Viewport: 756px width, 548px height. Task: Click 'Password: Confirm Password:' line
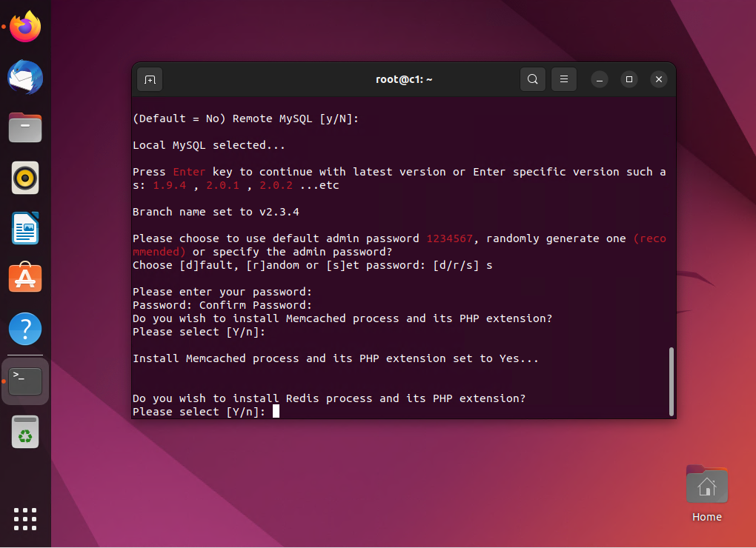click(222, 305)
